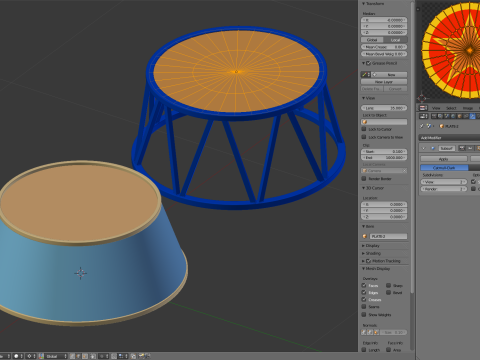Click the Lock to Object field

click(x=384, y=122)
